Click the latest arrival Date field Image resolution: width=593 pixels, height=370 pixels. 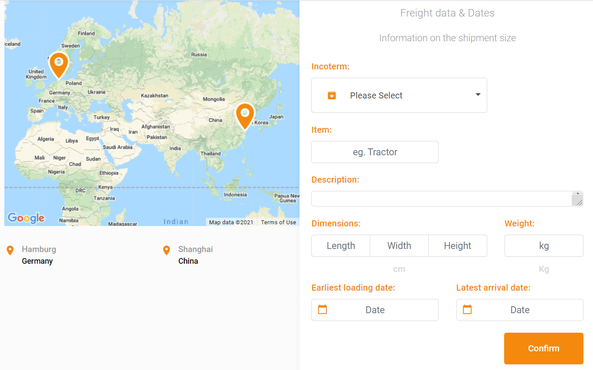click(520, 310)
